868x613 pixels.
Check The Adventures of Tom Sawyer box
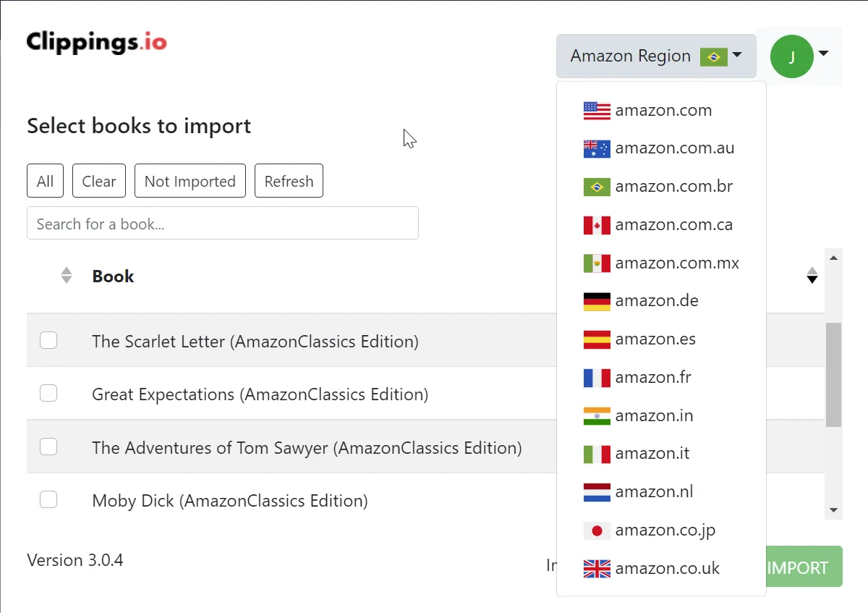[x=48, y=447]
